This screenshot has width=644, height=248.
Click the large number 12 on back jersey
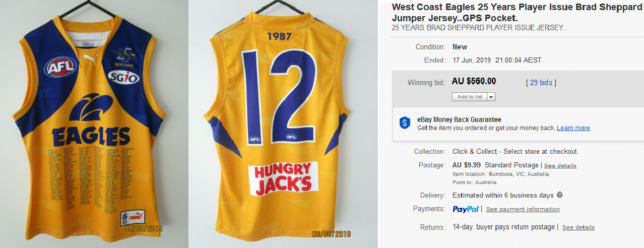click(280, 96)
